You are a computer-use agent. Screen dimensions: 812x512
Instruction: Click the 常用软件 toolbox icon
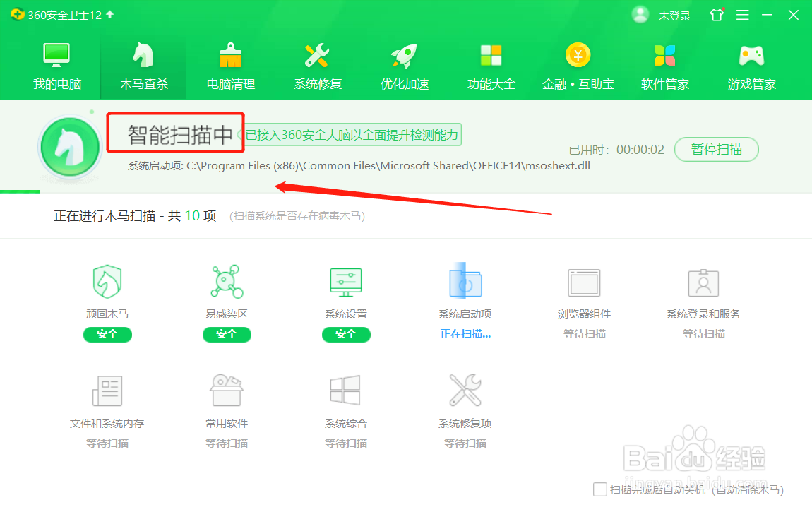227,391
